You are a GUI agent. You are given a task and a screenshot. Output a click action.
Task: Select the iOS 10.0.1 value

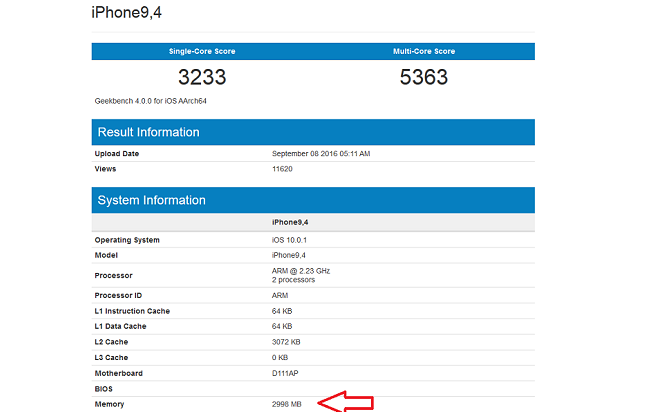pos(289,240)
